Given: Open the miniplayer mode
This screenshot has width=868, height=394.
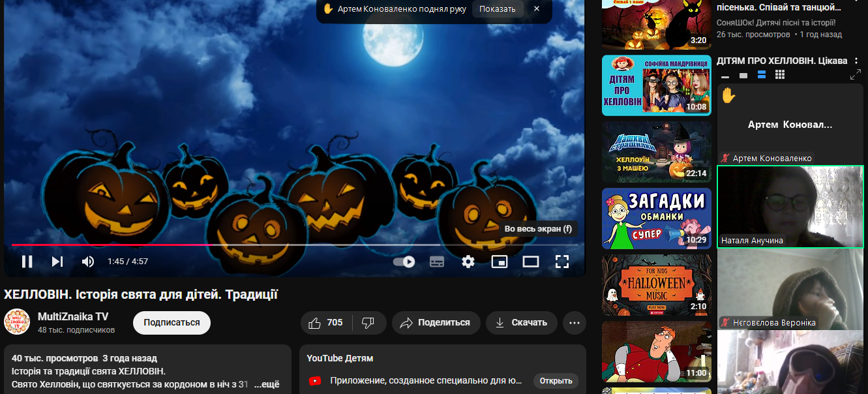Looking at the screenshot, I should pyautogui.click(x=500, y=262).
